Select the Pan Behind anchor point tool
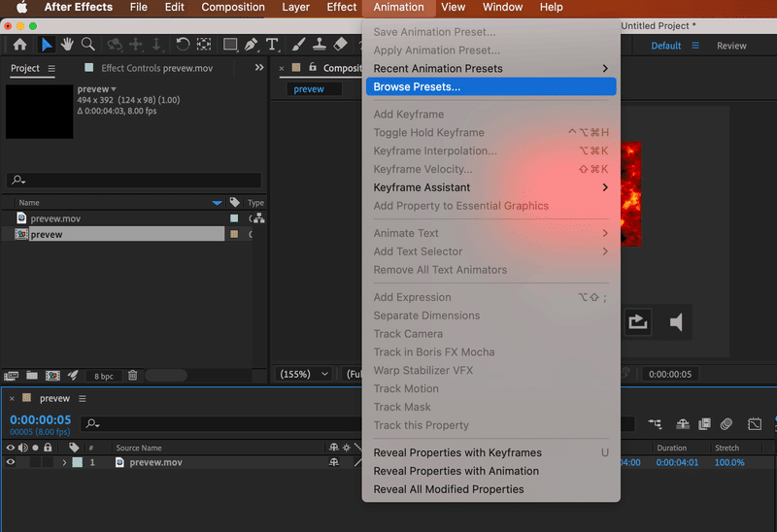 tap(204, 45)
